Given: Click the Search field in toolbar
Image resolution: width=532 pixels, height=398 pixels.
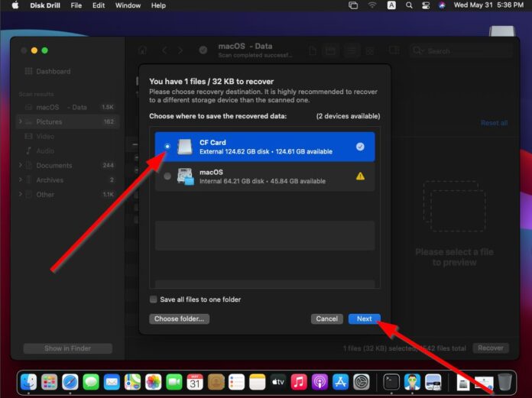Looking at the screenshot, I should click(x=460, y=51).
